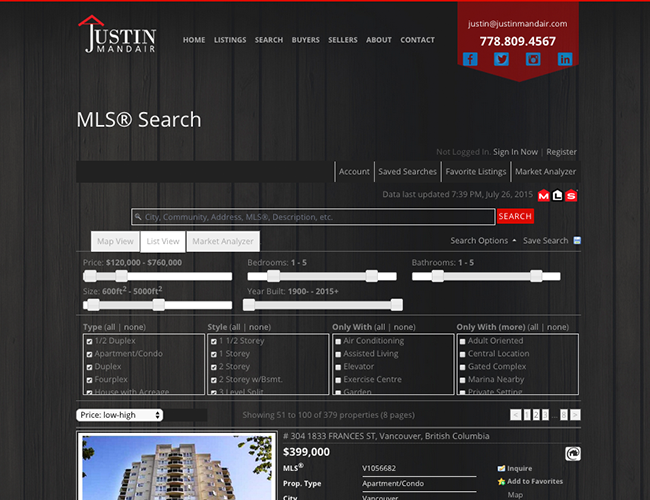Open the Facebook social icon
This screenshot has height=500, width=650.
click(471, 59)
